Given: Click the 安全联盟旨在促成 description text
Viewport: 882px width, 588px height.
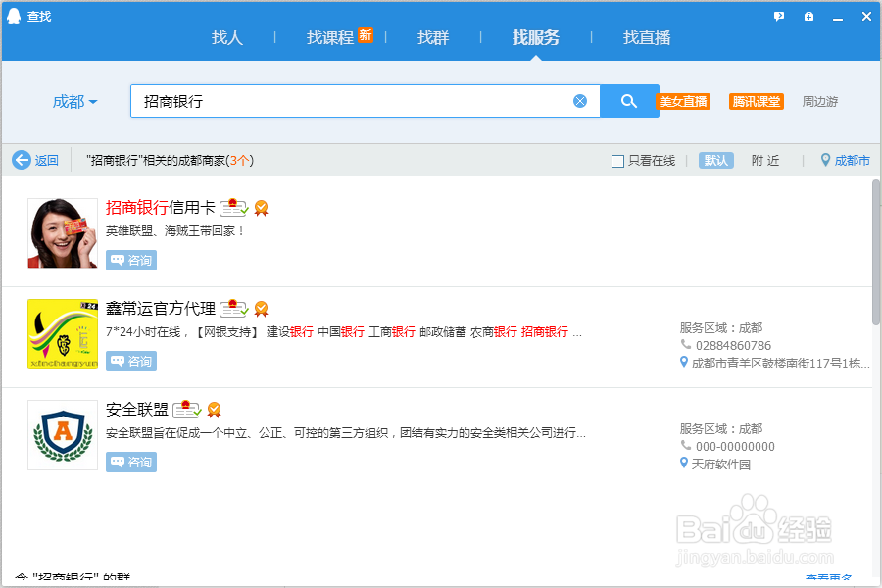Looking at the screenshot, I should (345, 433).
